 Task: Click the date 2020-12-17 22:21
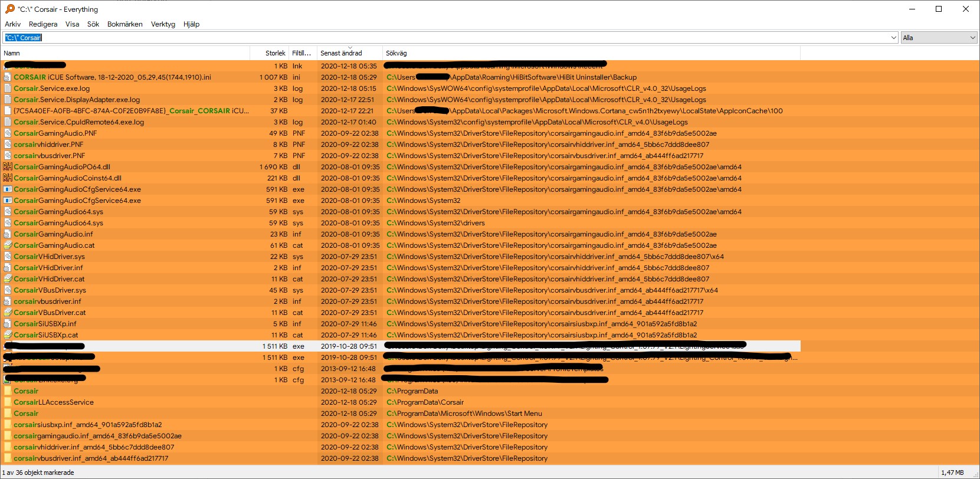coord(347,111)
